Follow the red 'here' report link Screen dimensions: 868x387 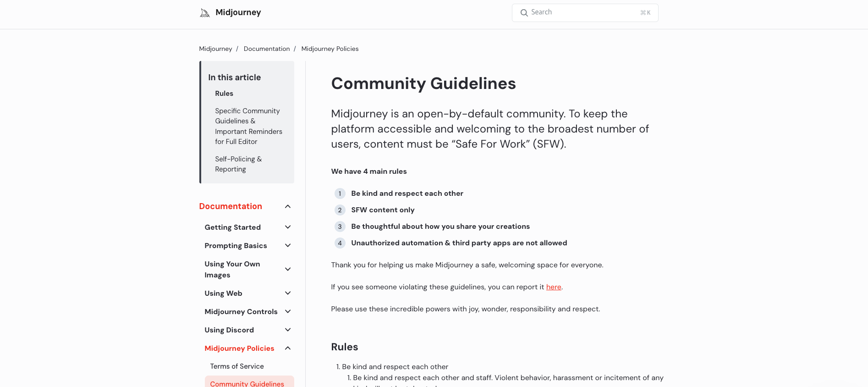point(554,287)
